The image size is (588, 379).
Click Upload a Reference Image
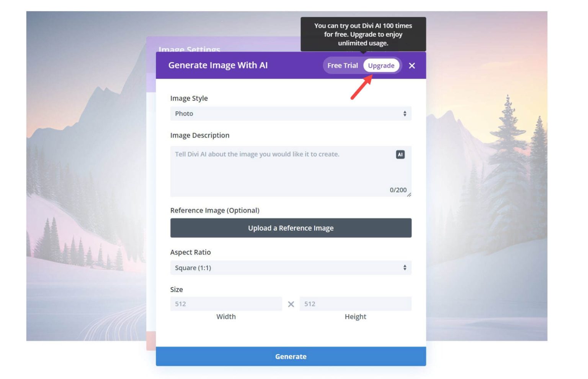[291, 228]
